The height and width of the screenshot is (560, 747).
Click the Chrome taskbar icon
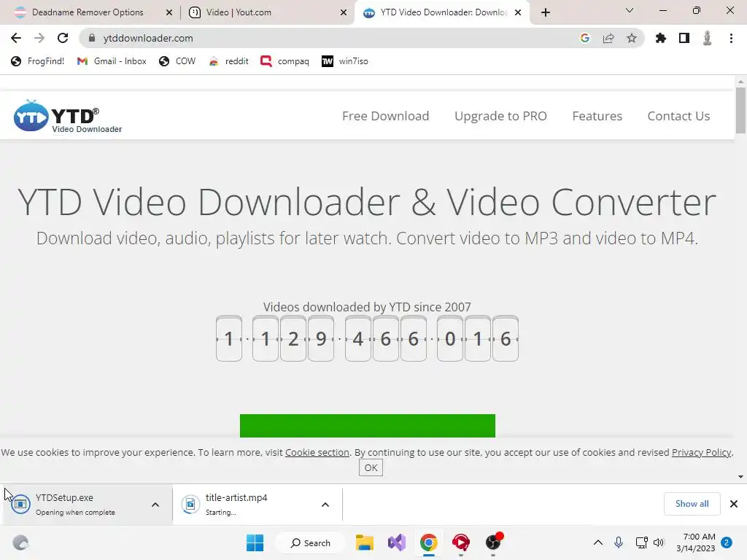(429, 542)
